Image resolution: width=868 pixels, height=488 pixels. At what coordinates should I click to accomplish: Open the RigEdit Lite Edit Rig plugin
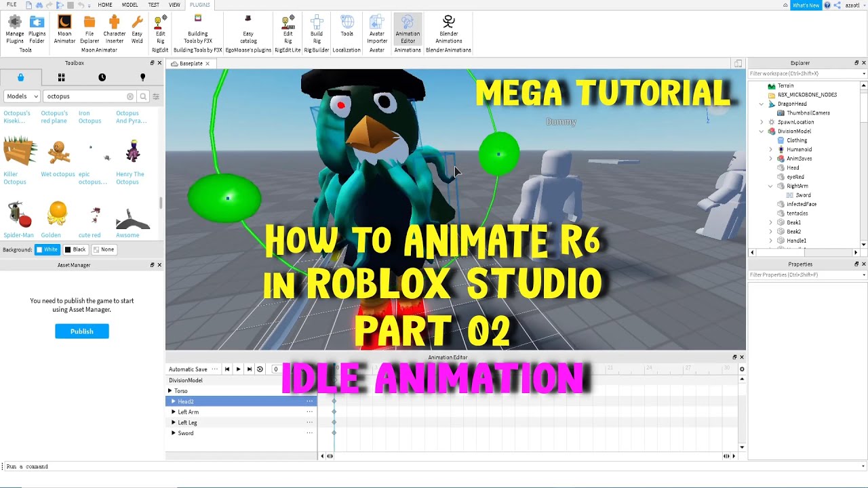coord(288,29)
